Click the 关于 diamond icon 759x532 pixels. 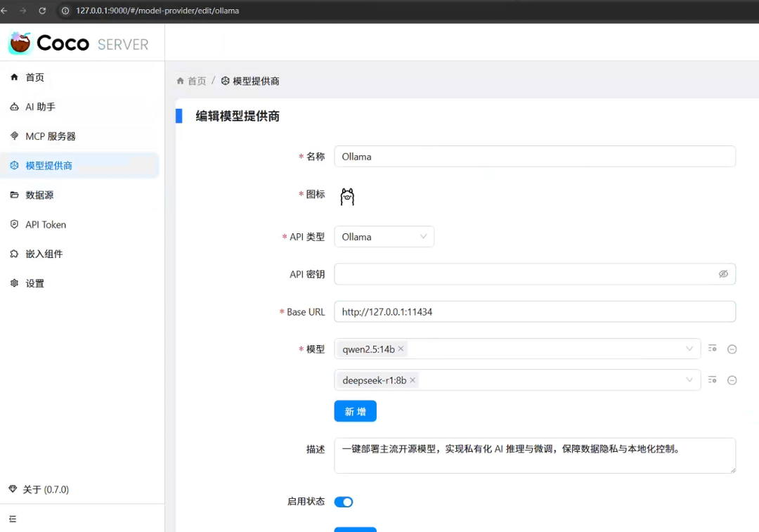[x=13, y=489]
